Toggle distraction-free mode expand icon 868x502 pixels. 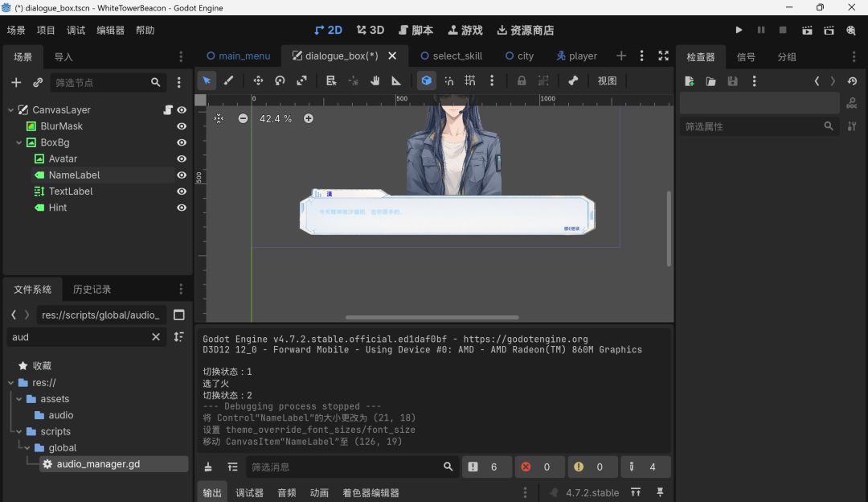pos(663,56)
